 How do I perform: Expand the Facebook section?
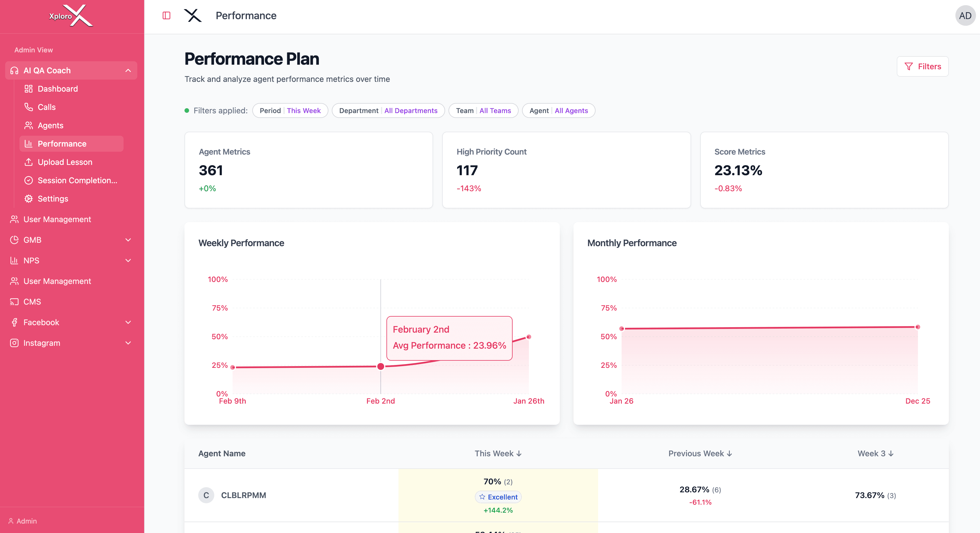pos(128,322)
